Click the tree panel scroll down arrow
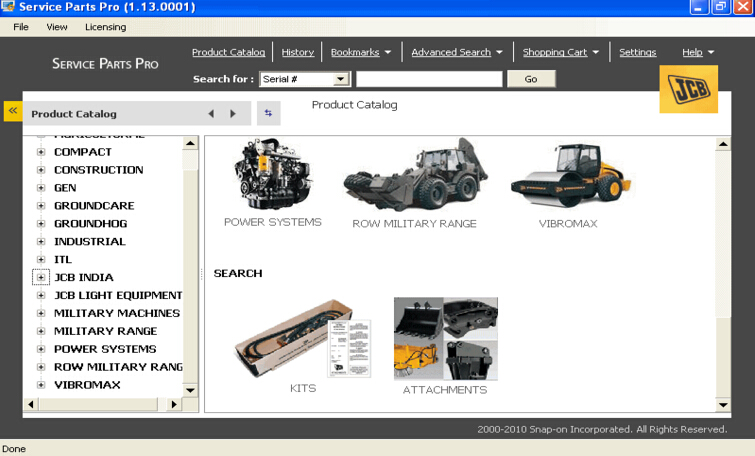Image resolution: width=755 pixels, height=456 pixels. click(191, 390)
